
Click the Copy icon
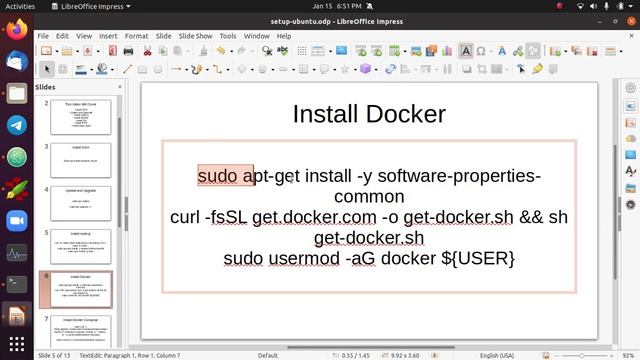pos(162,51)
